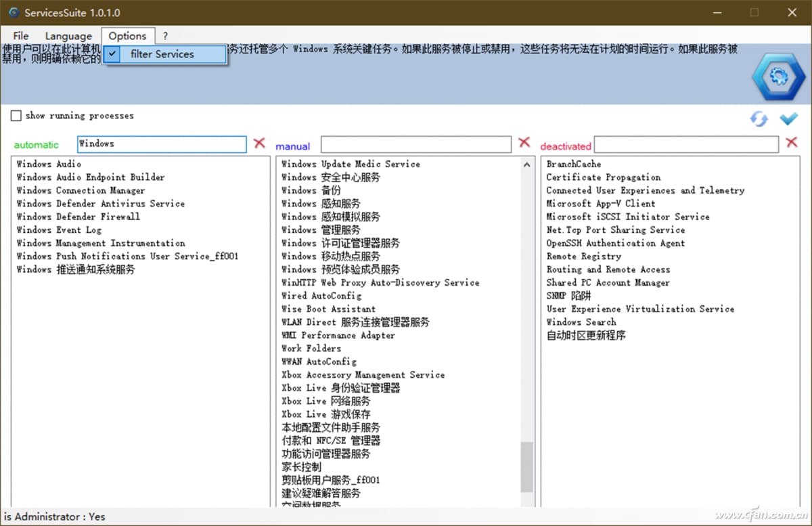The image size is (812, 526).
Task: Click the blue checkmark apply icon
Action: [788, 119]
